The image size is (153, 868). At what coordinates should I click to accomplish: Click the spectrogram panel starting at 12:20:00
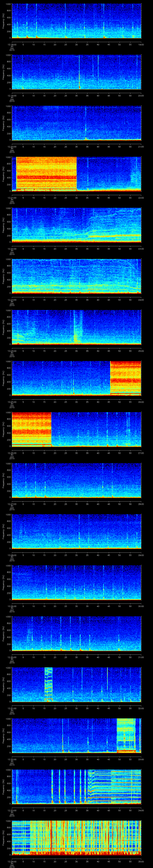(x=76, y=123)
